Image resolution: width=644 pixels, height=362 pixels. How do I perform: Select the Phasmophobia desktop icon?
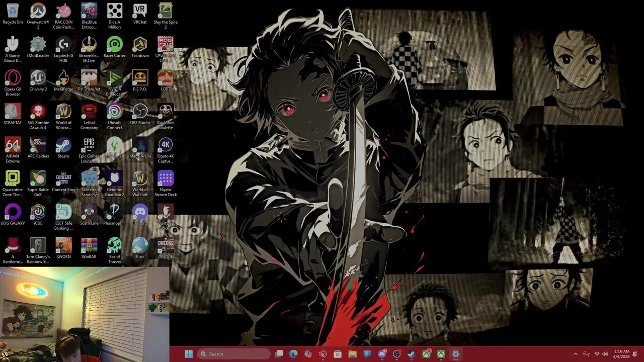coord(114,215)
